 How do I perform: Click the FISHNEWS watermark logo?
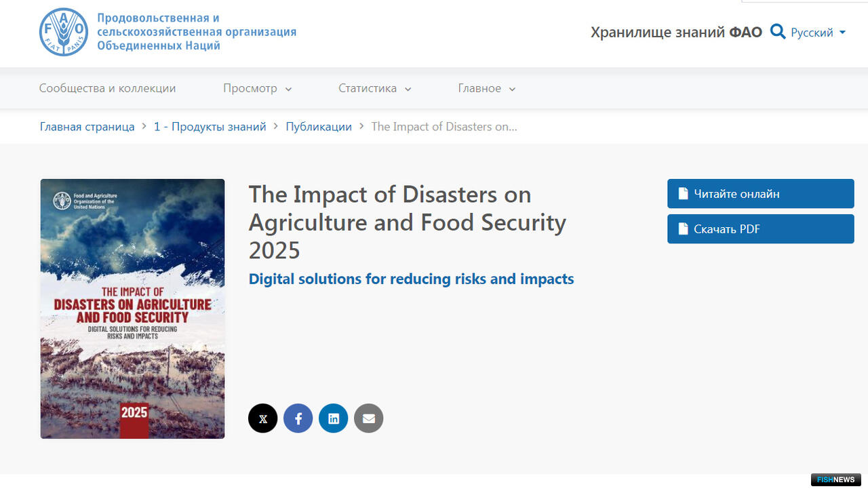pyautogui.click(x=835, y=480)
